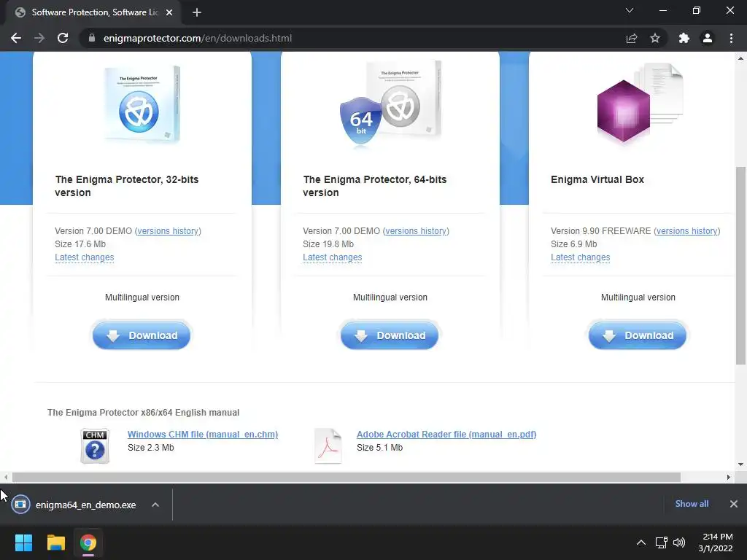The height and width of the screenshot is (560, 747).
Task: Open the Adobe Acrobat Reader manual link
Action: (x=446, y=435)
